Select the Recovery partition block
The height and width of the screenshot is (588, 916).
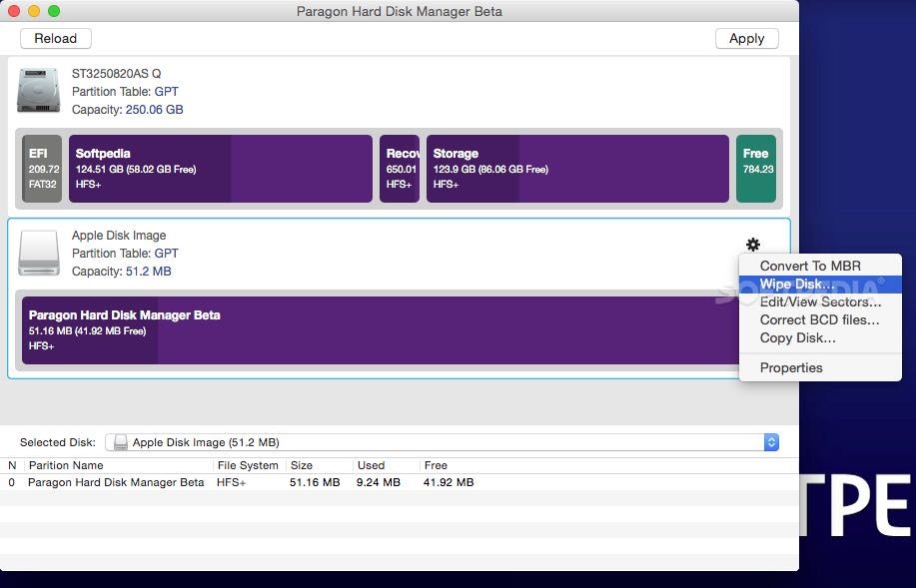coord(400,169)
